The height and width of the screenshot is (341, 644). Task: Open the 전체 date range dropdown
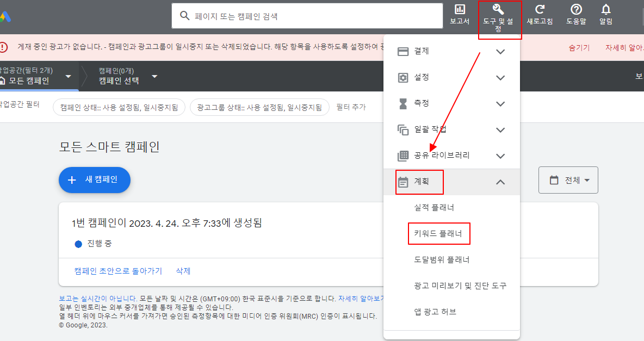[x=568, y=180]
